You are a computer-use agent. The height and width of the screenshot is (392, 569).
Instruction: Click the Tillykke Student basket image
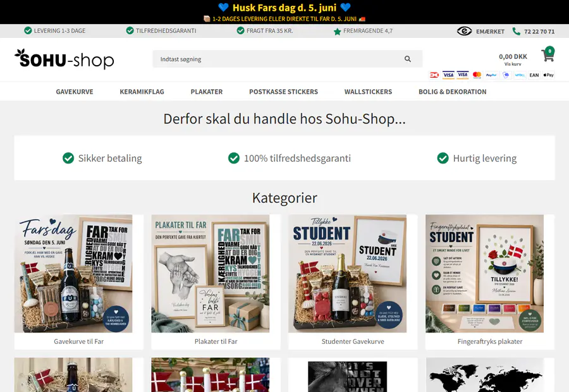click(347, 274)
